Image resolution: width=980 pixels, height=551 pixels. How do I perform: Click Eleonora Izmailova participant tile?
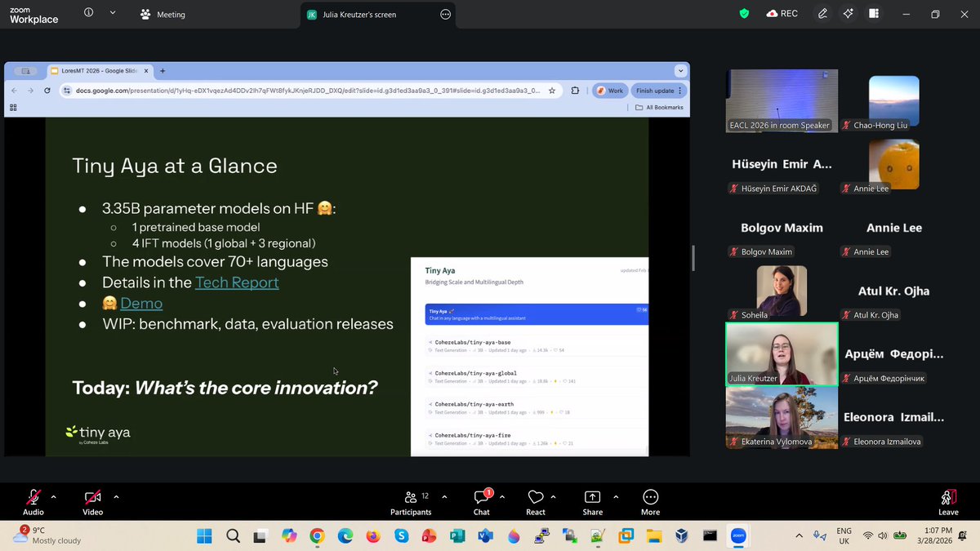coord(893,417)
